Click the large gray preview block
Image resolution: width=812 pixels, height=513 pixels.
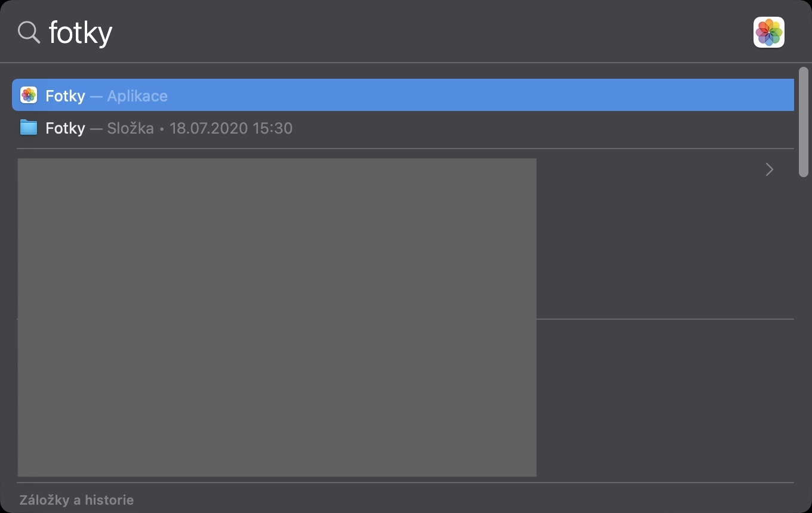point(276,317)
